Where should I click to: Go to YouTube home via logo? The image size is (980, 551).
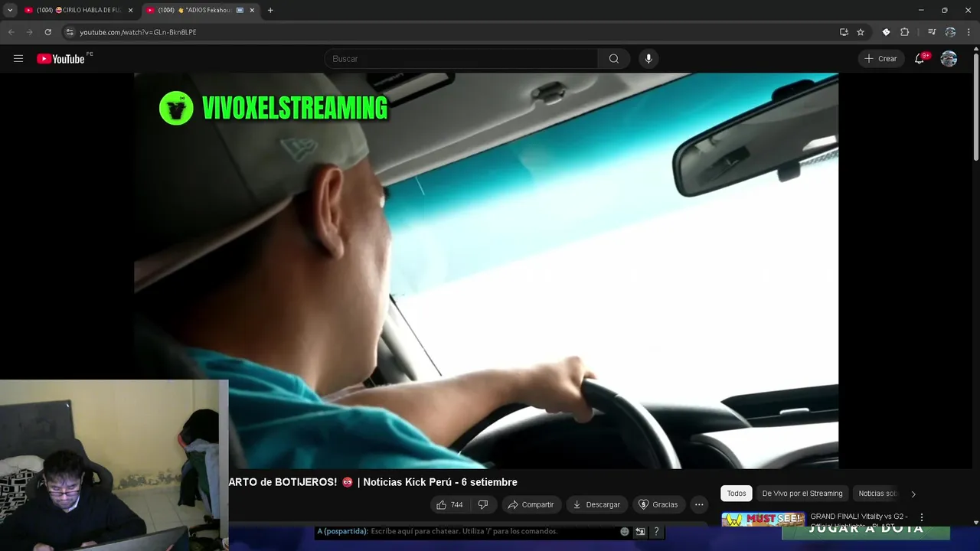60,59
